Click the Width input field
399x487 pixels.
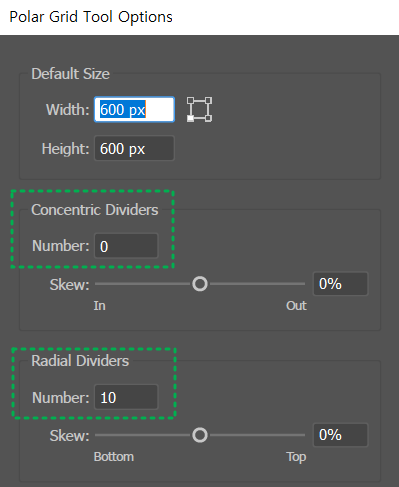pos(134,110)
